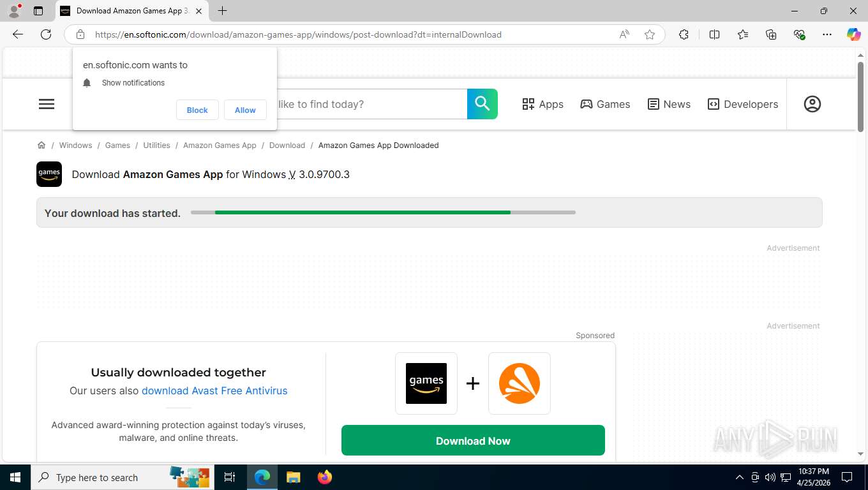Click the green search magnifier button
Image resolution: width=868 pixels, height=490 pixels.
coord(483,104)
